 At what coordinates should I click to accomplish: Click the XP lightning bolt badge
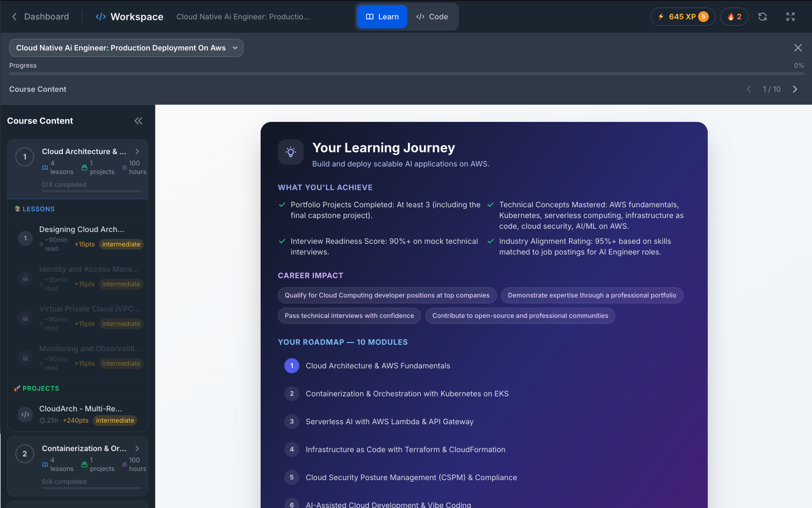coord(682,17)
